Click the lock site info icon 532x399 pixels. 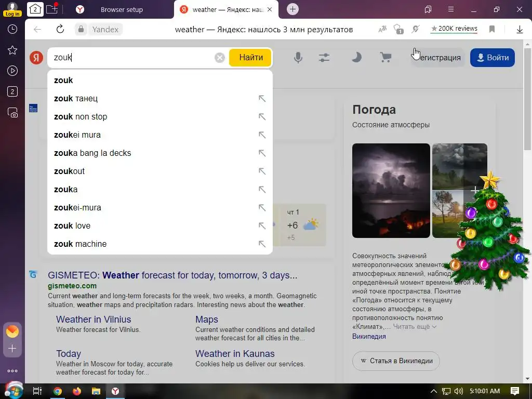pyautogui.click(x=81, y=30)
